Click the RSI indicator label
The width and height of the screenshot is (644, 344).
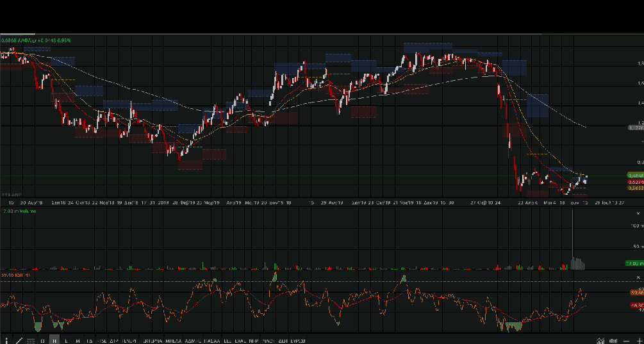coord(15,275)
